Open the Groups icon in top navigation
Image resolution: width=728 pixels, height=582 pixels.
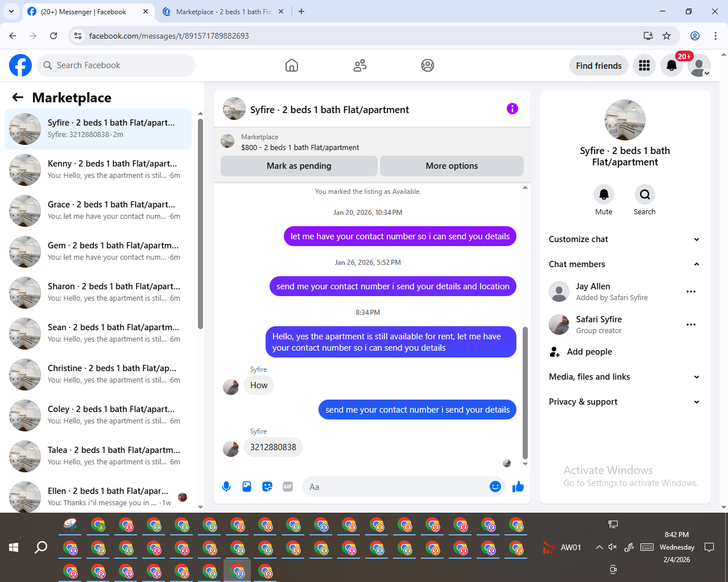[x=428, y=65]
